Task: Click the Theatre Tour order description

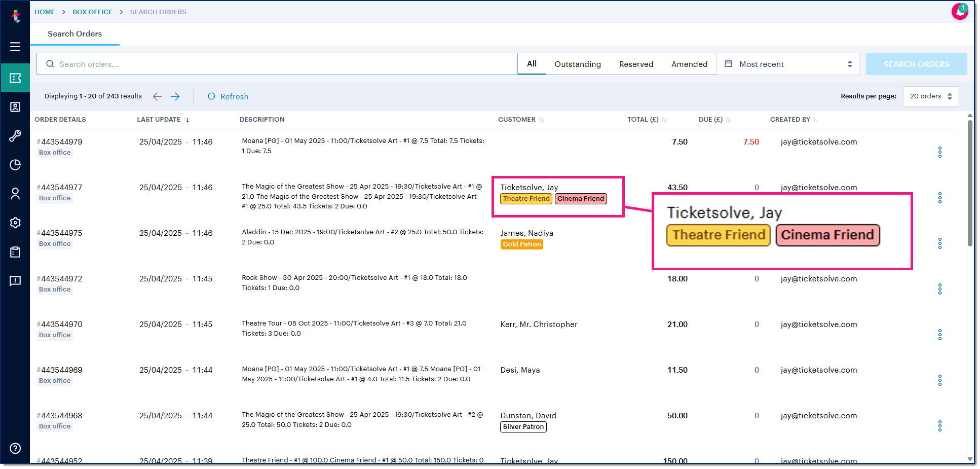Action: click(x=354, y=329)
